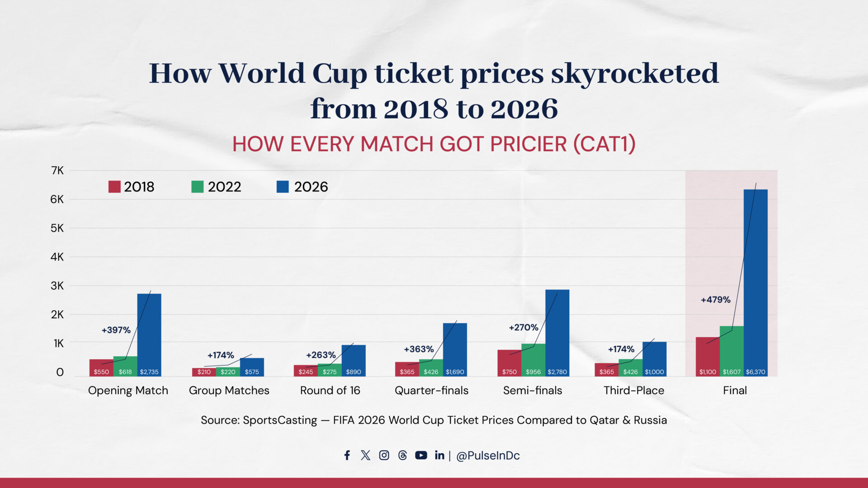Click the red CAT1 subtitle heading
This screenshot has width=868, height=488.
click(x=434, y=144)
